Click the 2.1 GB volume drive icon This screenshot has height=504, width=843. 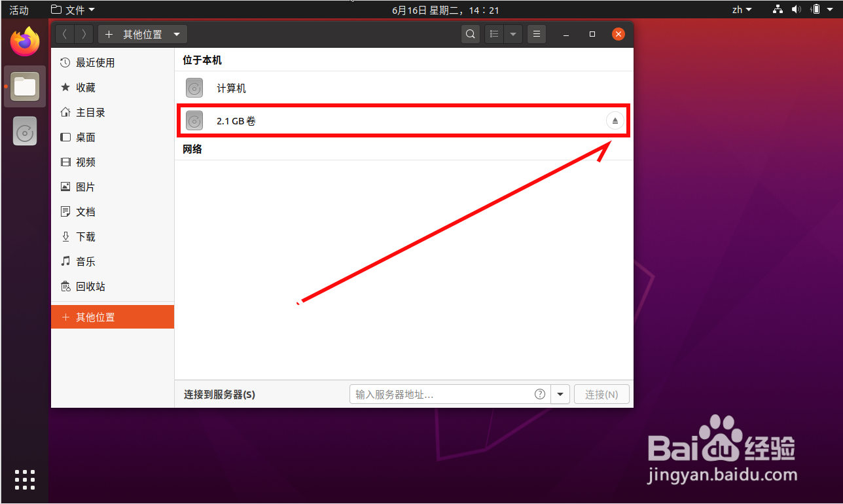pos(194,120)
